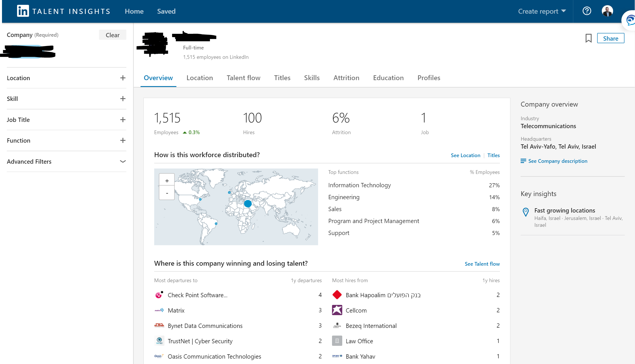
Task: Click the Bank Hapoalim red diamond logo
Action: pos(337,295)
